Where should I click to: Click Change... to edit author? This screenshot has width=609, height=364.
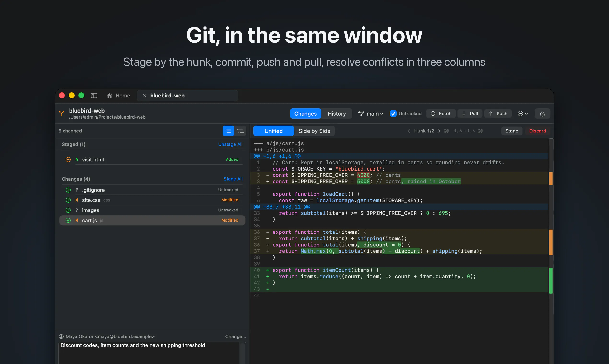(235, 336)
